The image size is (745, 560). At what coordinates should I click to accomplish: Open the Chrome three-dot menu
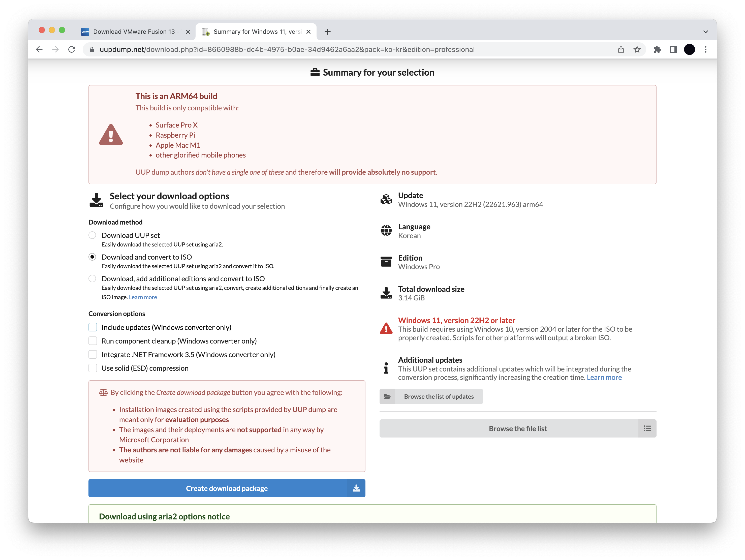tap(706, 49)
